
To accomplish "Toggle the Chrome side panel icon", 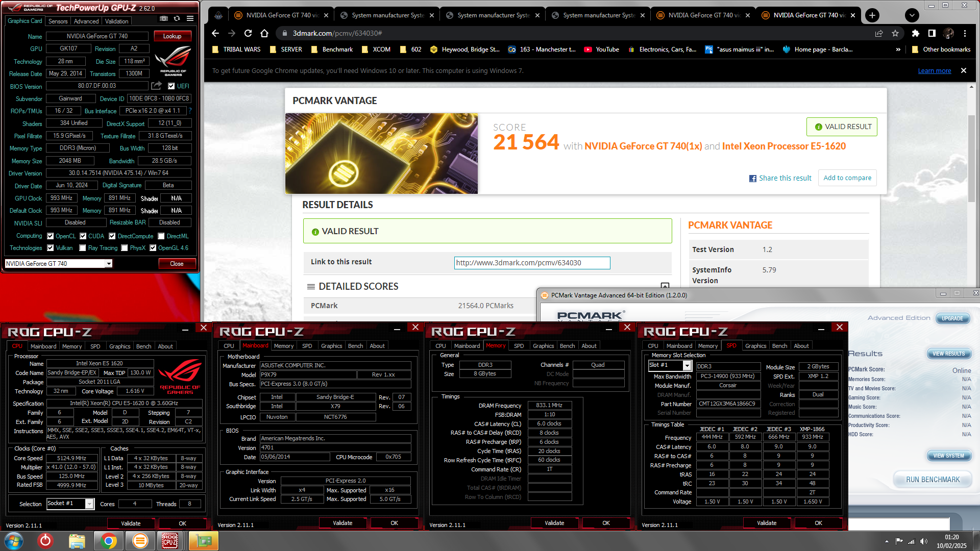I will [x=932, y=33].
